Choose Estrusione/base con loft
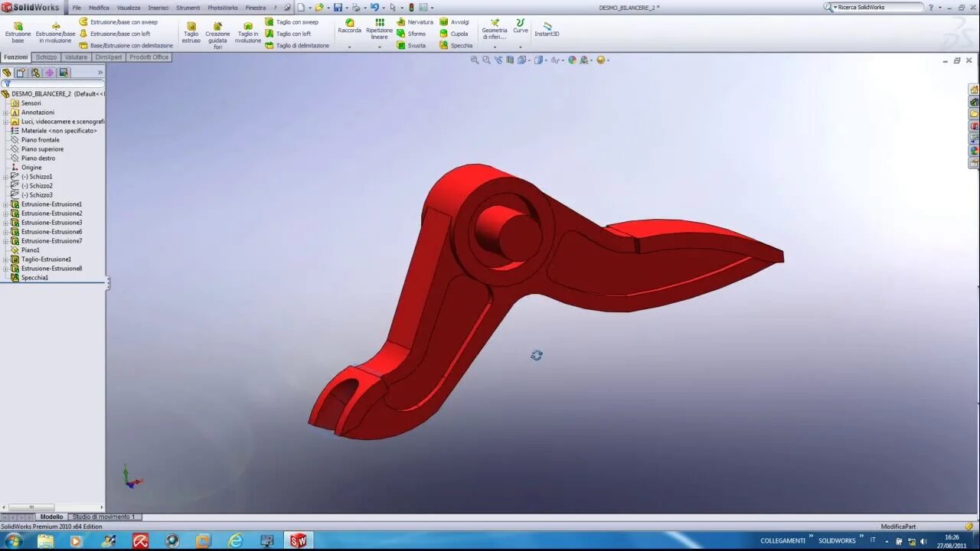 click(x=115, y=34)
